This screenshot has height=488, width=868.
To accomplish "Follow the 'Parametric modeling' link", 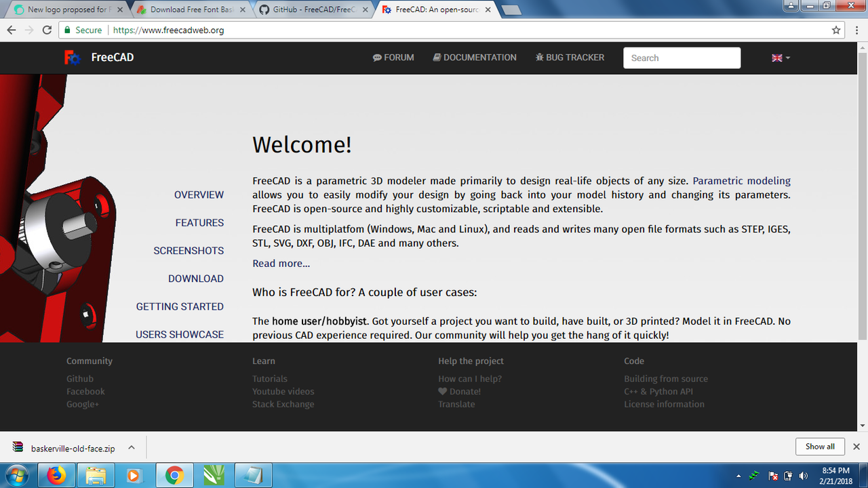I will [x=742, y=181].
